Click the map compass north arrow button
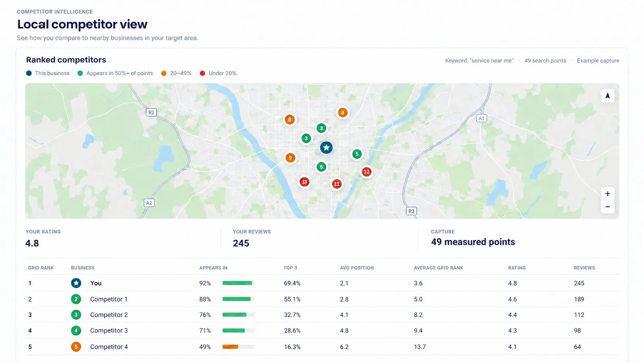 pos(607,96)
